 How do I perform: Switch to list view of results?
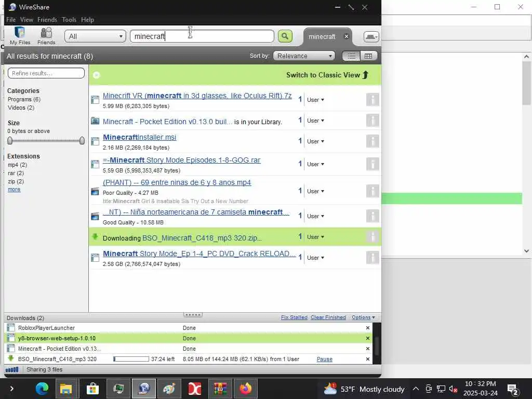point(351,56)
